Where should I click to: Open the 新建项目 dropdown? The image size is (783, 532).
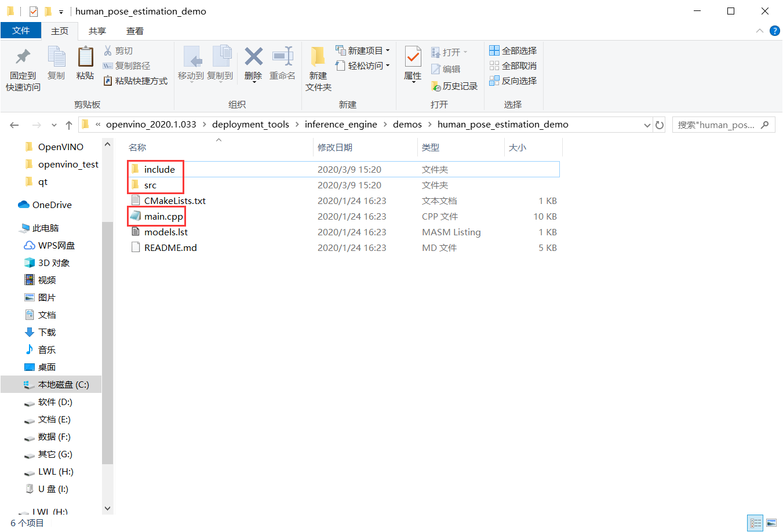pyautogui.click(x=388, y=50)
